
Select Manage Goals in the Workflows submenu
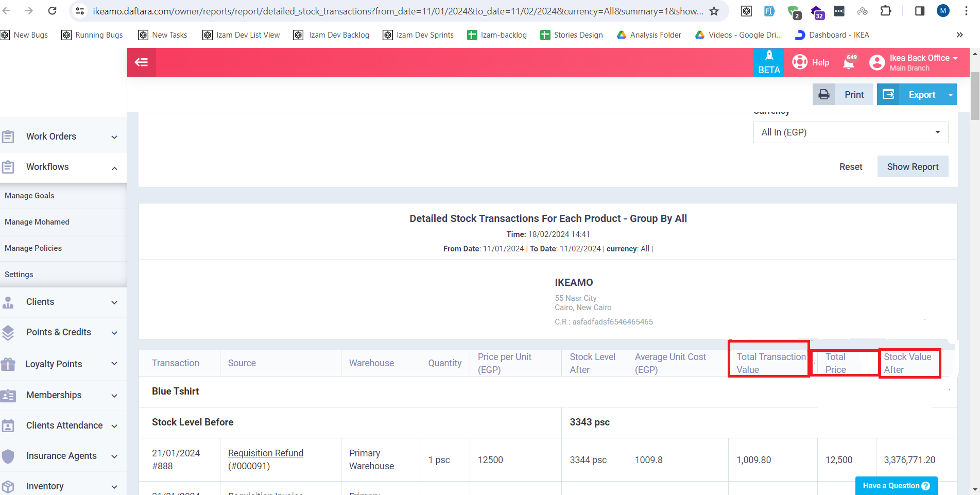29,196
